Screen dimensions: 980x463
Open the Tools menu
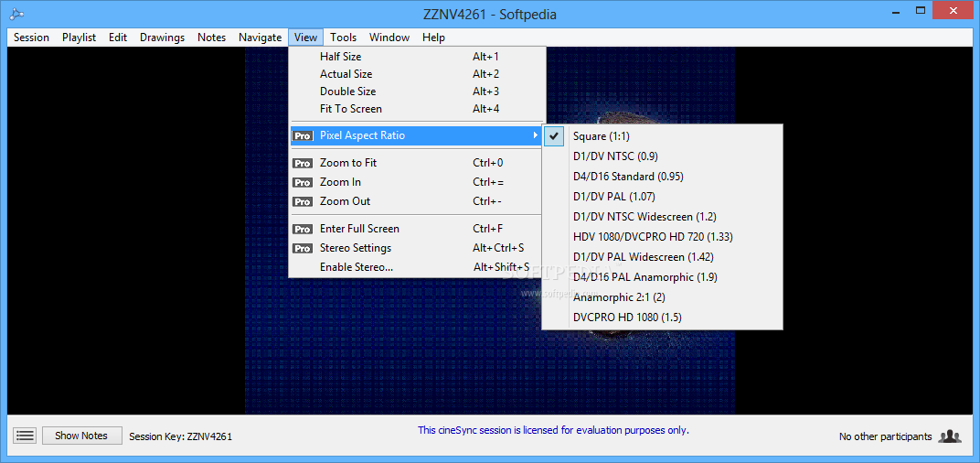coord(343,38)
